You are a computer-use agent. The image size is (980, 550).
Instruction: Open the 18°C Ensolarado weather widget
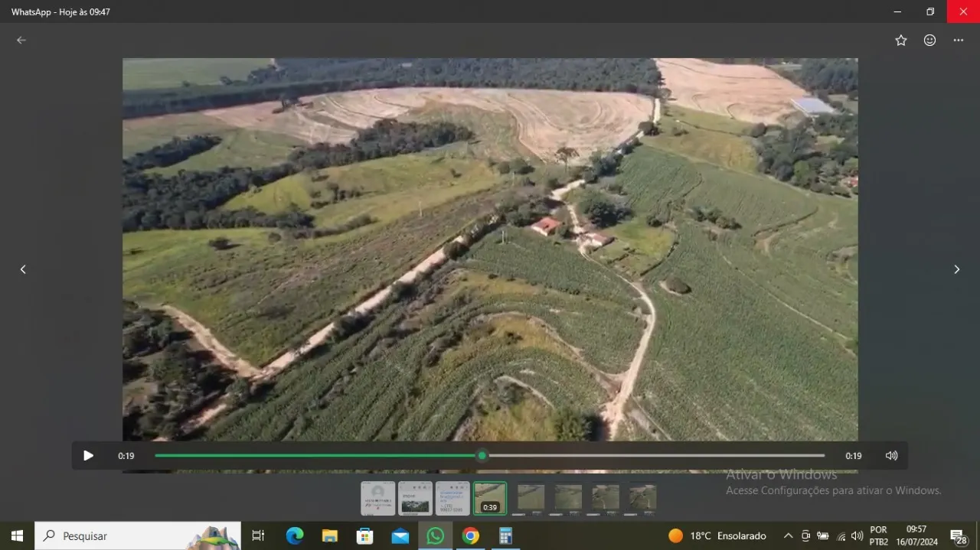pos(717,535)
